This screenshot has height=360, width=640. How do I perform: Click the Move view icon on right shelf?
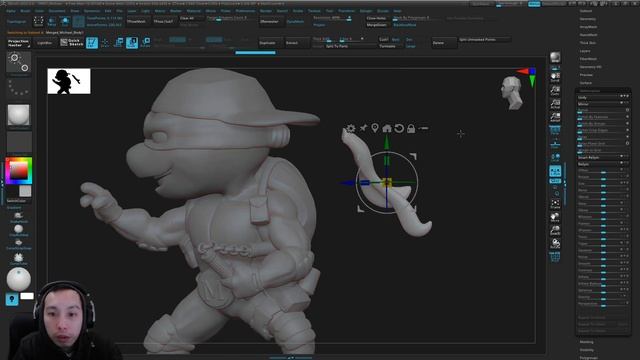pos(555,217)
